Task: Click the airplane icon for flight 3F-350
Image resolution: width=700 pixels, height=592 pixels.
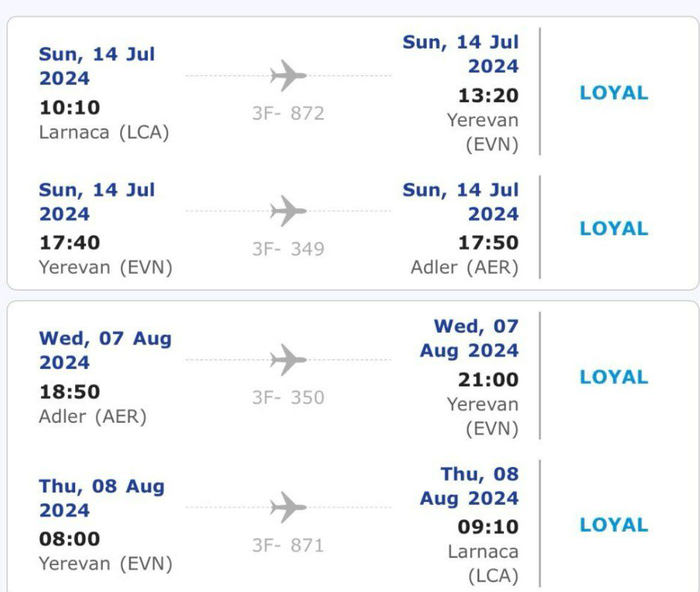Action: [288, 360]
